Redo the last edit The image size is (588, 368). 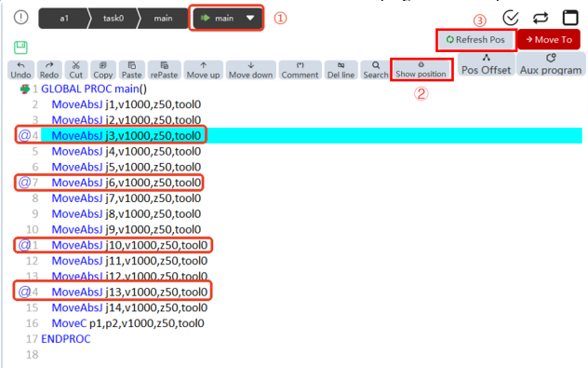point(49,70)
